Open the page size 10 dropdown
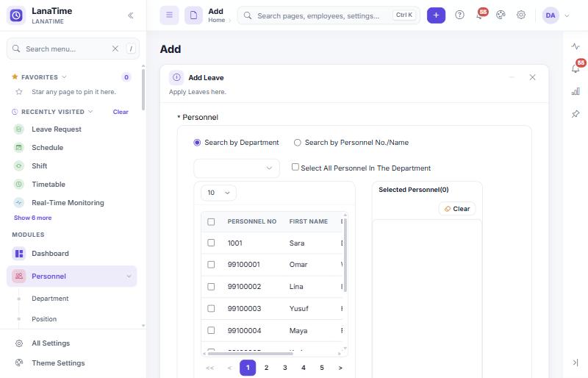Viewport: 588px width, 378px height. (x=218, y=193)
